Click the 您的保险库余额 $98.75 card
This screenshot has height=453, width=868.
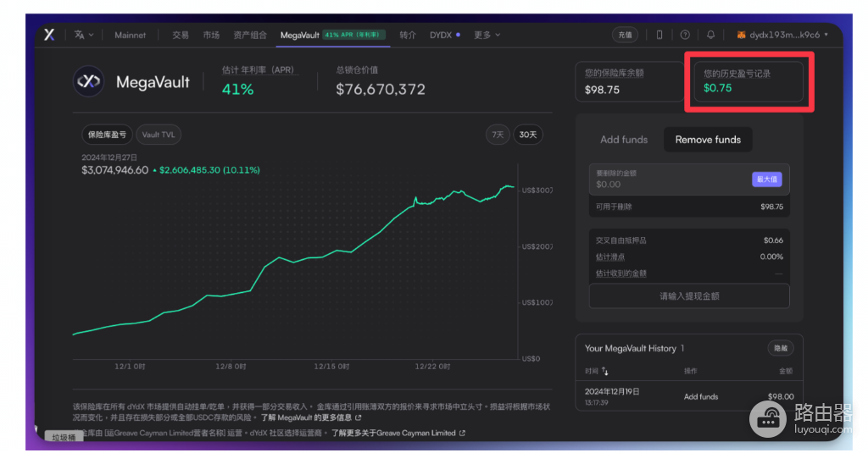tap(630, 81)
